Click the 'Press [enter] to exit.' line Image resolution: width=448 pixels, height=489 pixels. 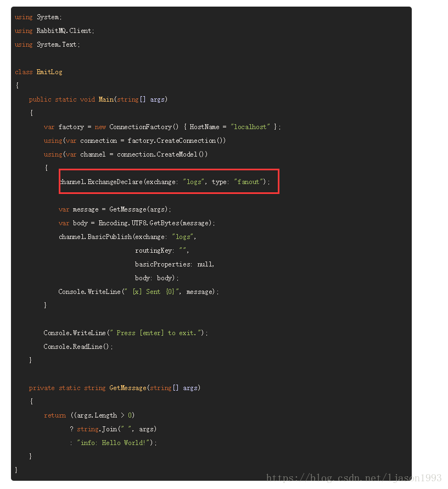(x=126, y=333)
